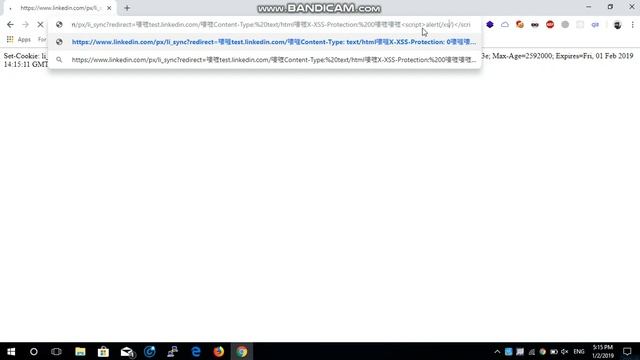The height and width of the screenshot is (360, 640).
Task: Click the network tray icon
Action: (x=531, y=351)
